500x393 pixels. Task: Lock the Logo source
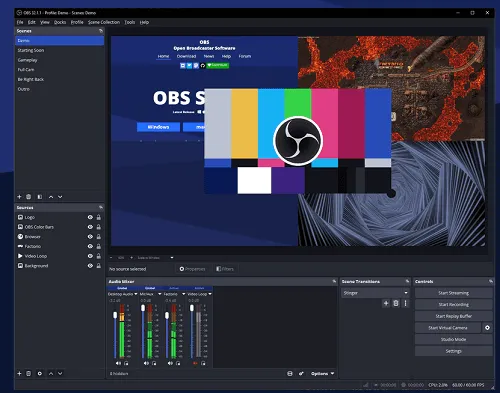[x=99, y=217]
